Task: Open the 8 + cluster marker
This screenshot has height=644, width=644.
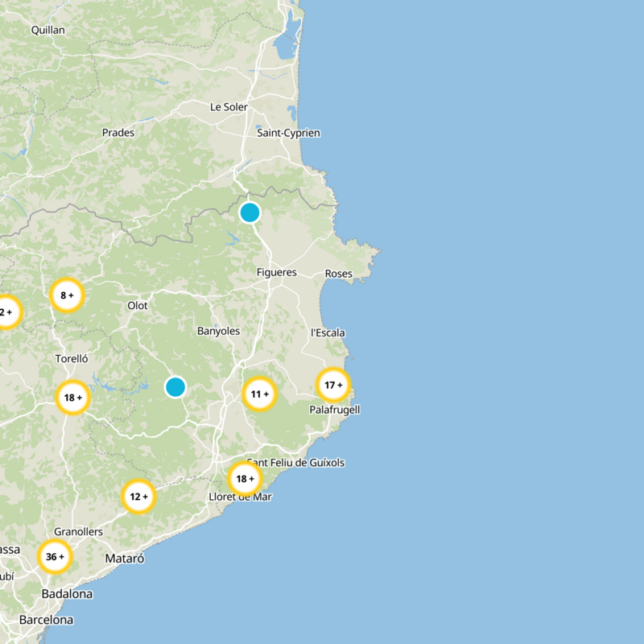Action: (67, 295)
